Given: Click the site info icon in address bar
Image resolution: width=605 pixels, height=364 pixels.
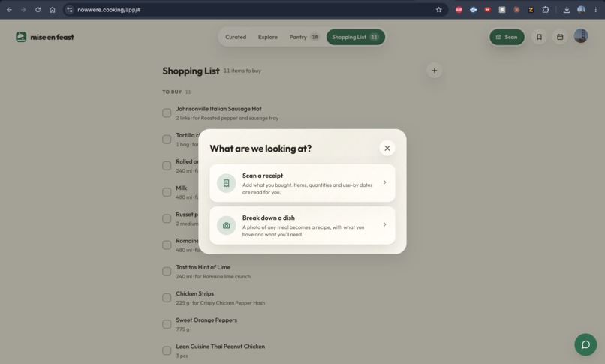Looking at the screenshot, I should 70,10.
